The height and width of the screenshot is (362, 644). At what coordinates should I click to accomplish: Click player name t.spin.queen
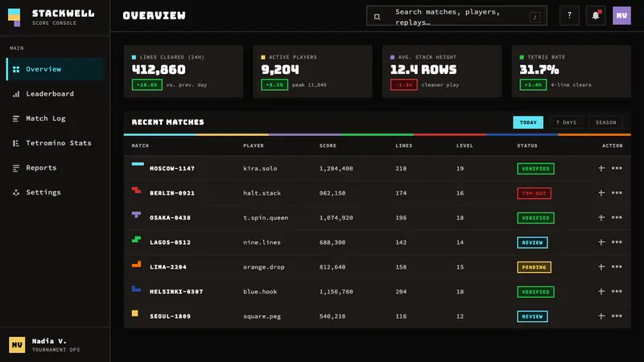(x=266, y=217)
